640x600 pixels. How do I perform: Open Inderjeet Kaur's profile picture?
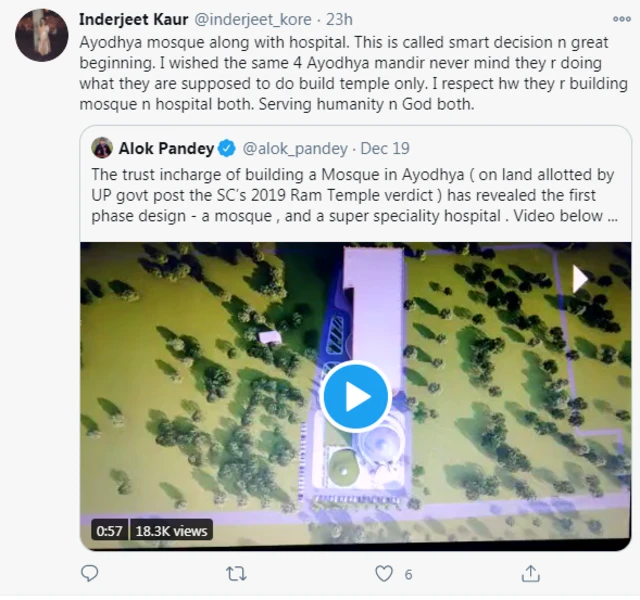tap(41, 36)
